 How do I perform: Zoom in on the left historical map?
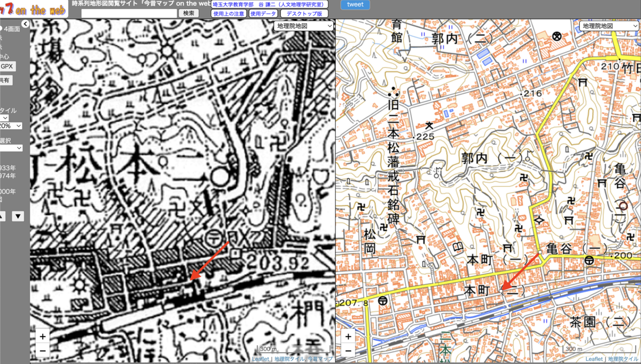43,337
